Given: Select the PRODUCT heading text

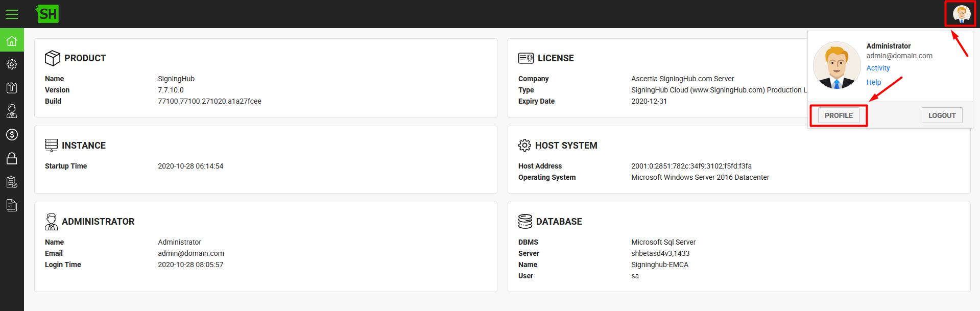Looking at the screenshot, I should (x=85, y=58).
